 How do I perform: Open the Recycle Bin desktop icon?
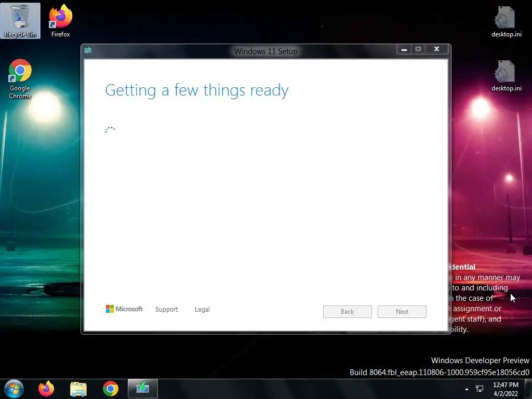[20, 21]
